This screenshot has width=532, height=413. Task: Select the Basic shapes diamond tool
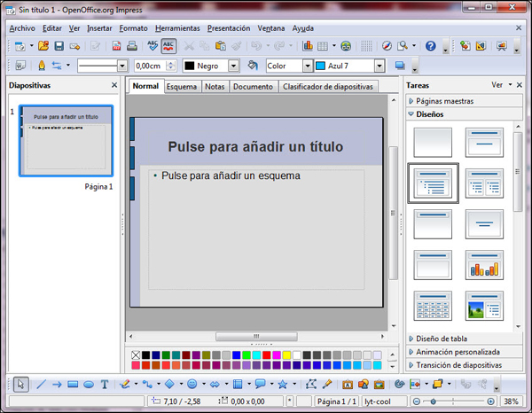(169, 384)
